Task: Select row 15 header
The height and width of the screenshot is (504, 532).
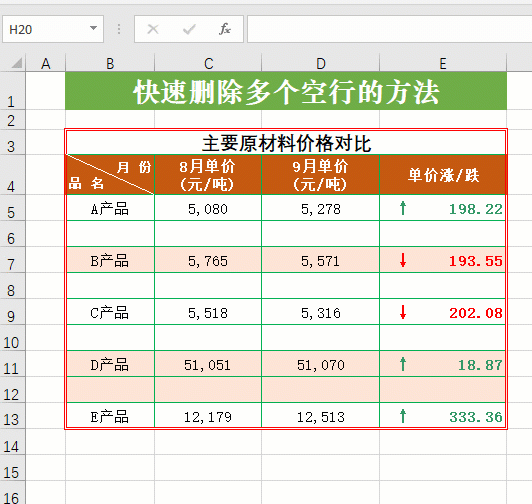Action: tap(13, 468)
